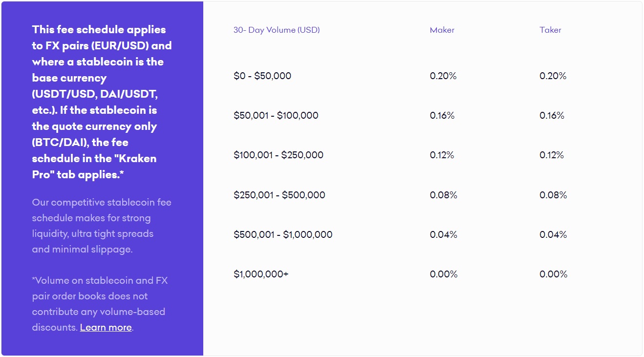Click the bold fee schedule heading text
The image size is (644, 357).
102,102
